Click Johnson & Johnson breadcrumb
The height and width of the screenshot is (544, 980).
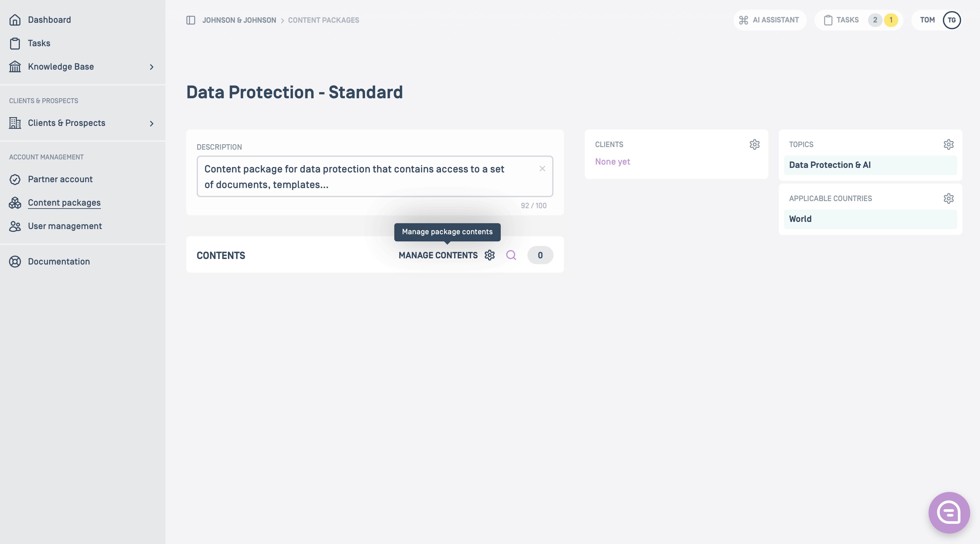point(239,20)
